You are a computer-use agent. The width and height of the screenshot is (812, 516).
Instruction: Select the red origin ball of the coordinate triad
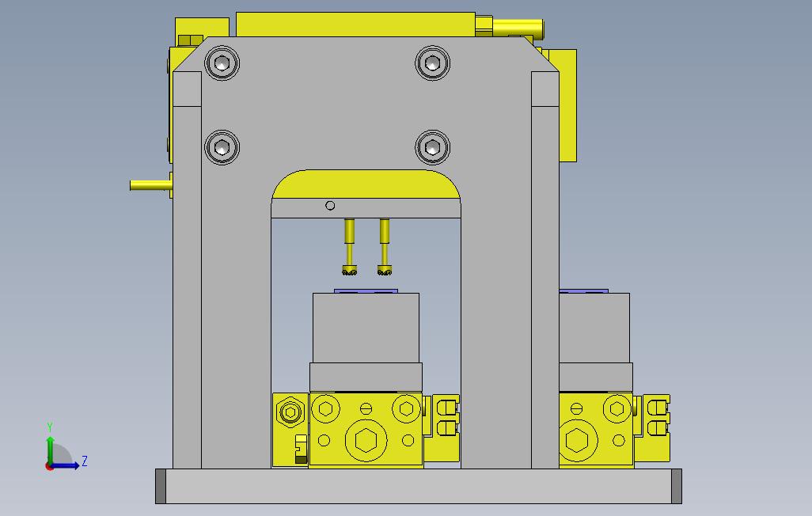tap(49, 466)
